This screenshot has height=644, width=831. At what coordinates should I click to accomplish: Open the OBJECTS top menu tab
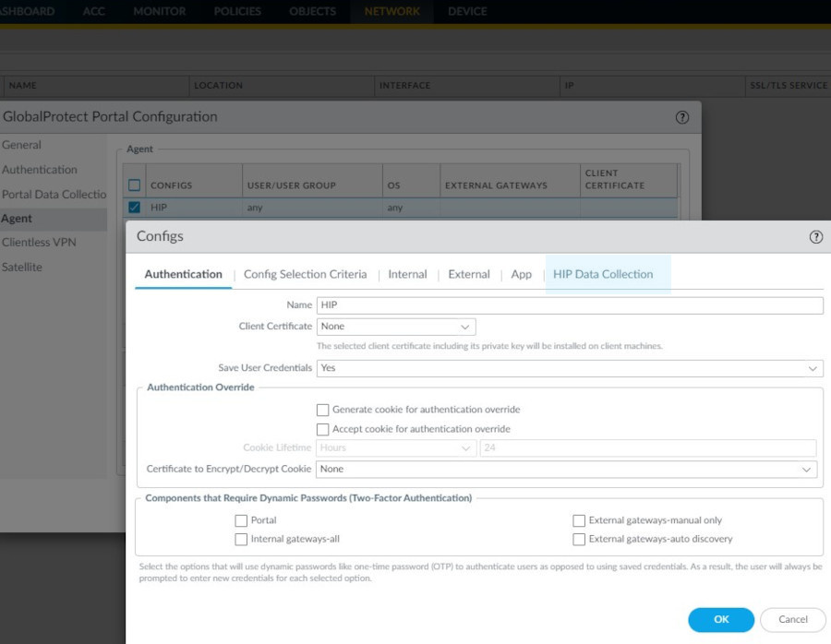[x=313, y=11]
